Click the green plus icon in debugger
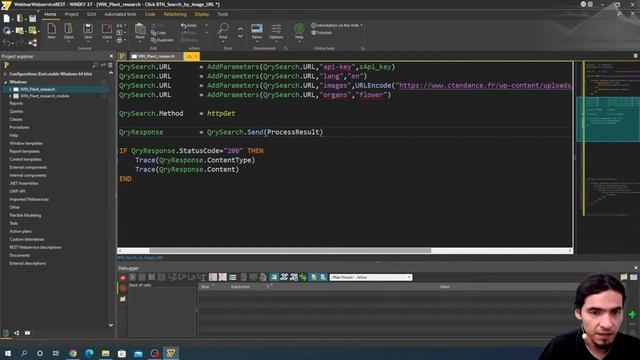This screenshot has width=640, height=360. point(632,314)
